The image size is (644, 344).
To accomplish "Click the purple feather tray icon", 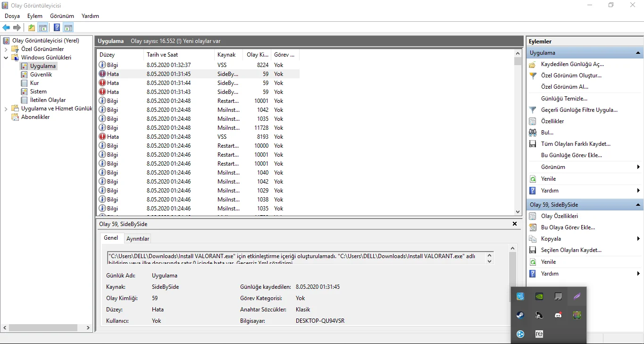I will click(577, 296).
